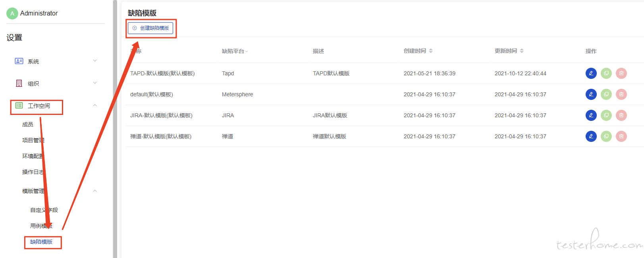Screen dimensions: 644x258
Task: Copy the 禅道-默认模版 template
Action: click(606, 136)
